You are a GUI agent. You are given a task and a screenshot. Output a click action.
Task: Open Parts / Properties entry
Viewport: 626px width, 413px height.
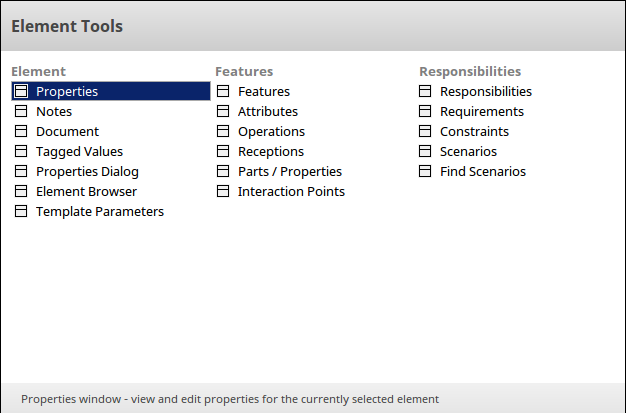pyautogui.click(x=290, y=171)
